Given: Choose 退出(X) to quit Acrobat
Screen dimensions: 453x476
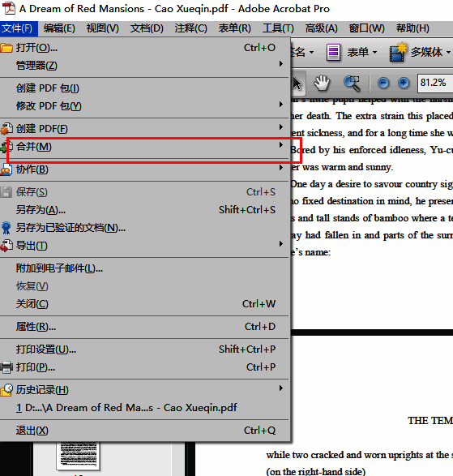Looking at the screenshot, I should (x=144, y=431).
